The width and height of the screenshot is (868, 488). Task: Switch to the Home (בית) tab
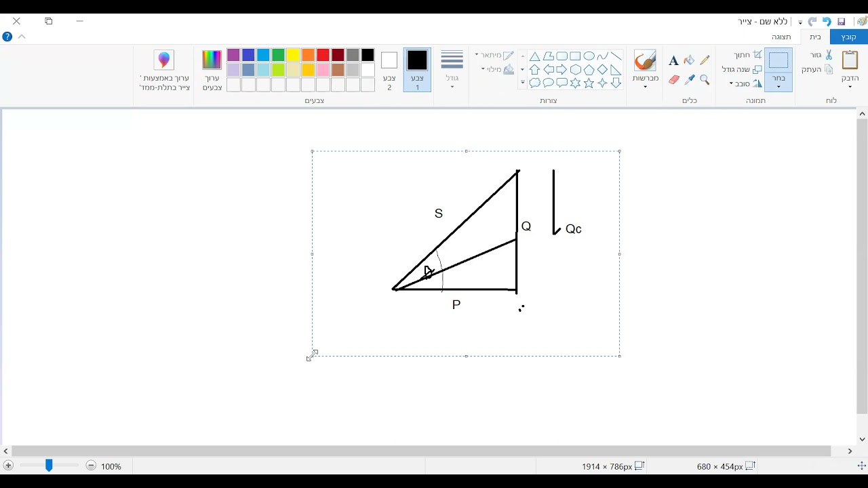(815, 37)
